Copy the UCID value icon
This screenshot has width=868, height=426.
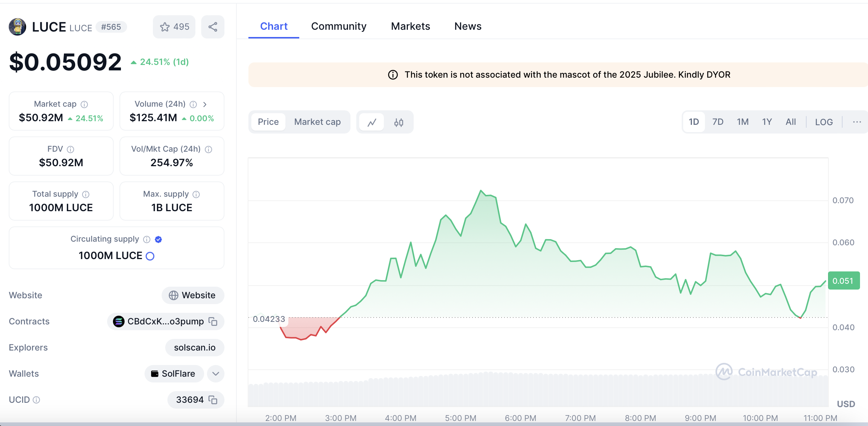[213, 400]
